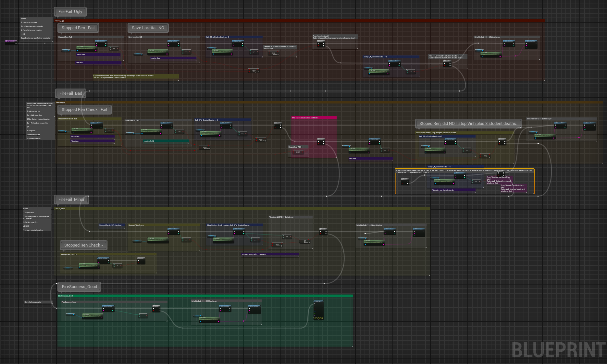Toggle the comment bubble on the Print Text node
Screen dimensions: 607x364
315,301
